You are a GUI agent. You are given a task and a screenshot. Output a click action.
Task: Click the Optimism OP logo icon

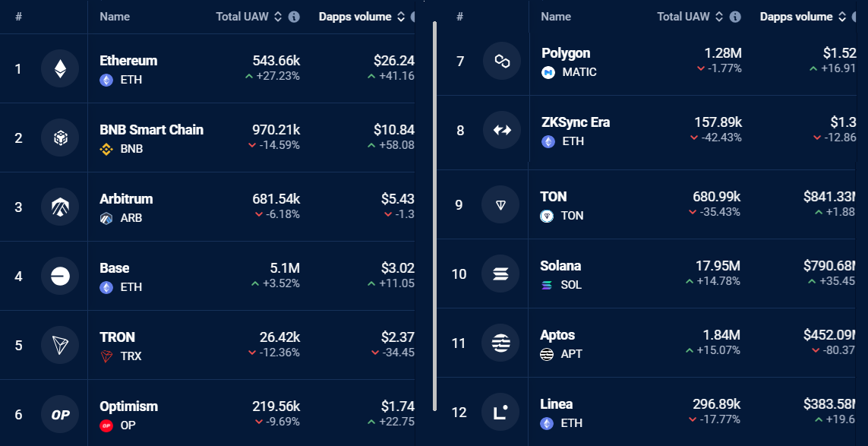tap(60, 415)
